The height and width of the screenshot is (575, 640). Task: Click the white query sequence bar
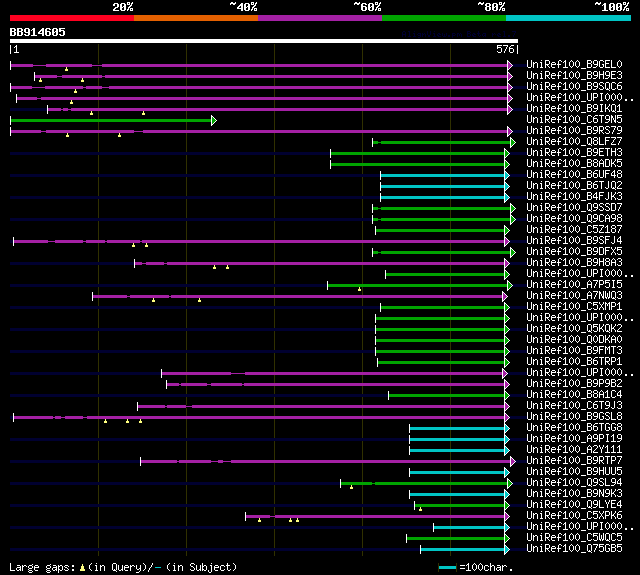tap(264, 41)
